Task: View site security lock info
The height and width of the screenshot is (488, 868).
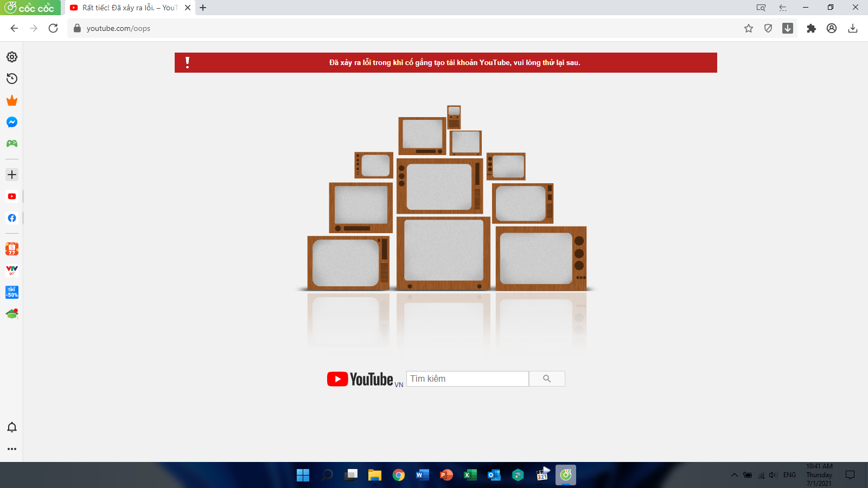Action: 77,28
